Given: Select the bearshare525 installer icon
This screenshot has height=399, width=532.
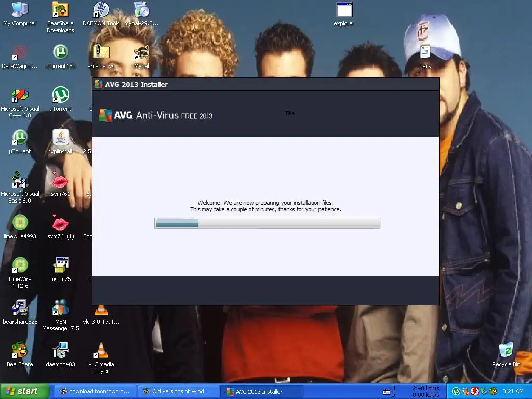Looking at the screenshot, I should pos(20,312).
